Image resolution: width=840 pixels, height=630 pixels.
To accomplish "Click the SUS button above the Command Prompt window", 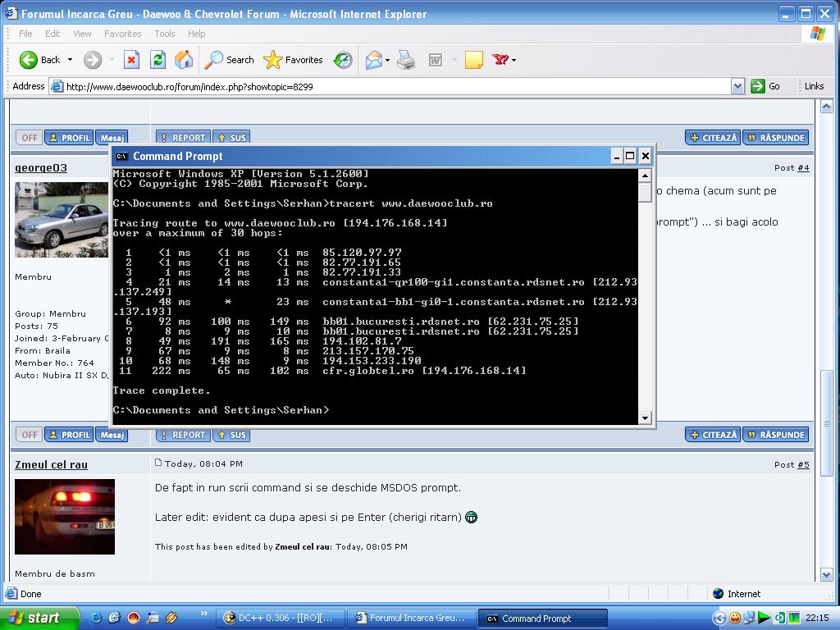I will 231,138.
